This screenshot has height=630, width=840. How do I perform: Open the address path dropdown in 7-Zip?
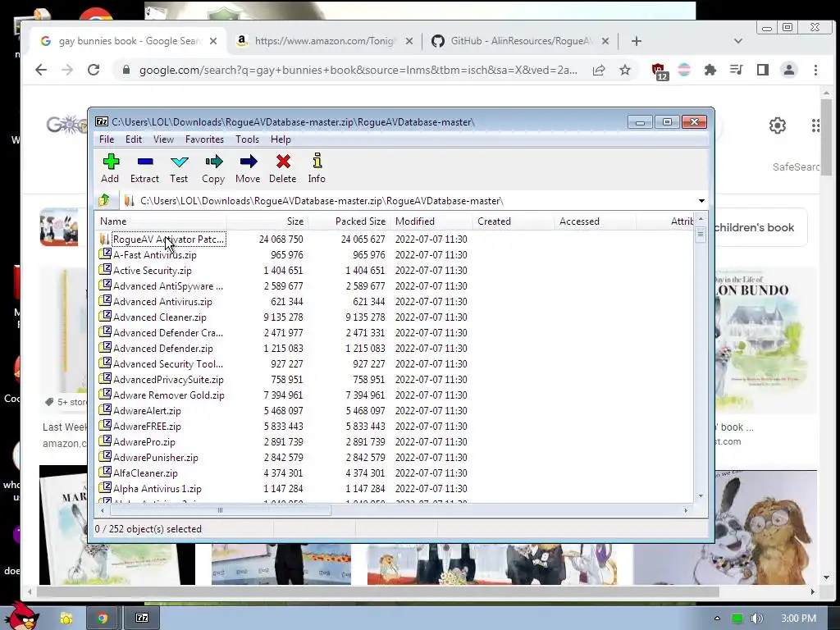click(701, 201)
